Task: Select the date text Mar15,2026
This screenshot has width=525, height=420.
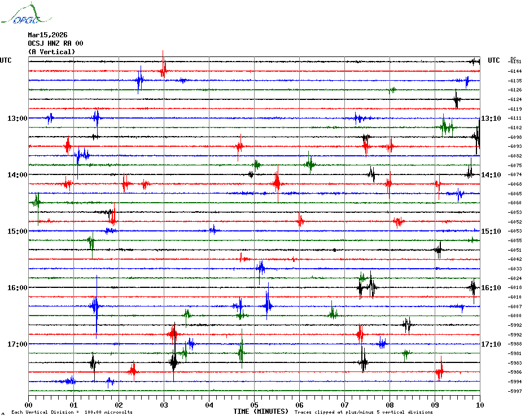Action: tap(47, 35)
